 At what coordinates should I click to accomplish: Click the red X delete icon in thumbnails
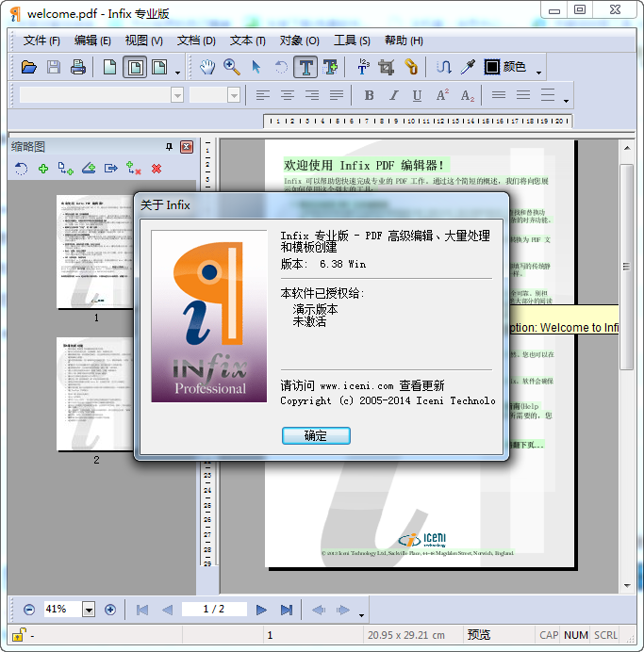coord(157,169)
